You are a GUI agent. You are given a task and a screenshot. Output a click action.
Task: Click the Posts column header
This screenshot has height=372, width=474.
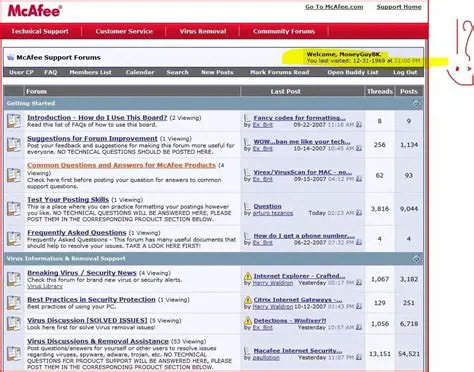(x=409, y=91)
